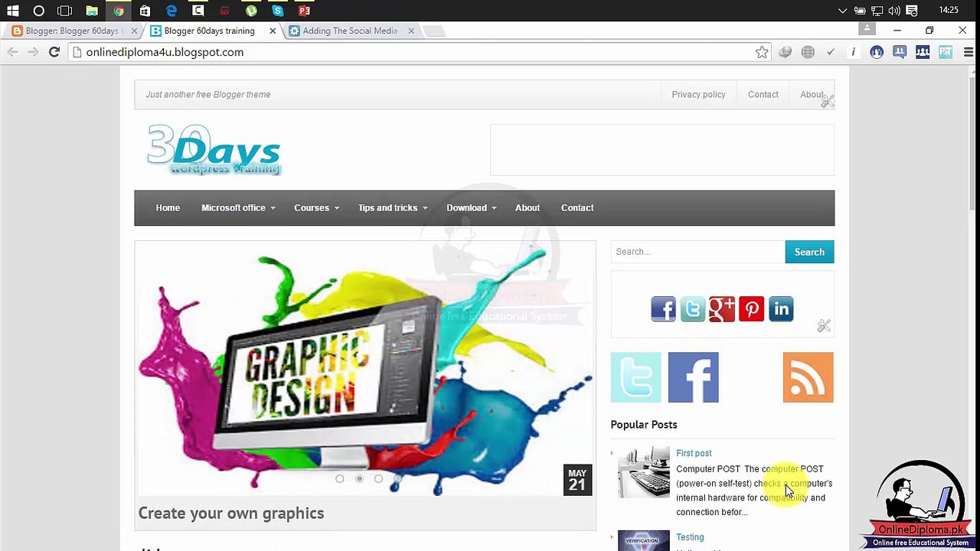Open the orange RSS feed tile
Viewport: 980px width, 551px height.
click(808, 377)
